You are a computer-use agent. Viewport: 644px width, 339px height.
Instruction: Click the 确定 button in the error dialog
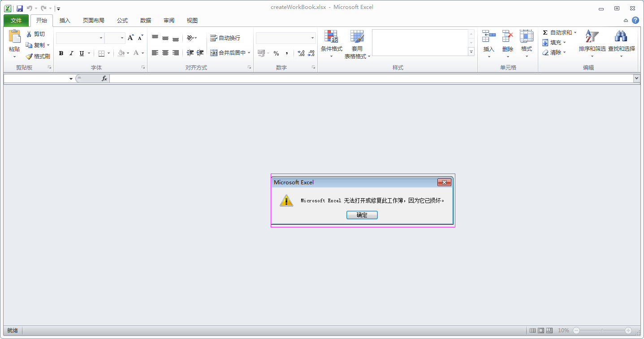pos(362,215)
